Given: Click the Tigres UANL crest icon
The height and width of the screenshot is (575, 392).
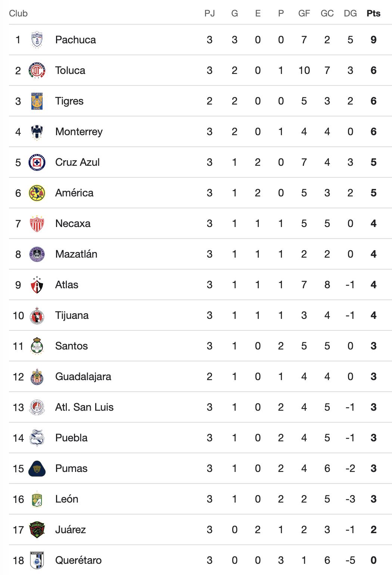Looking at the screenshot, I should pos(37,101).
